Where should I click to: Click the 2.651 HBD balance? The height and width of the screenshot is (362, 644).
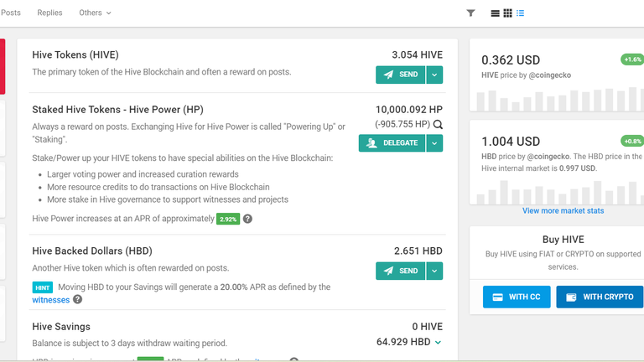(x=418, y=251)
